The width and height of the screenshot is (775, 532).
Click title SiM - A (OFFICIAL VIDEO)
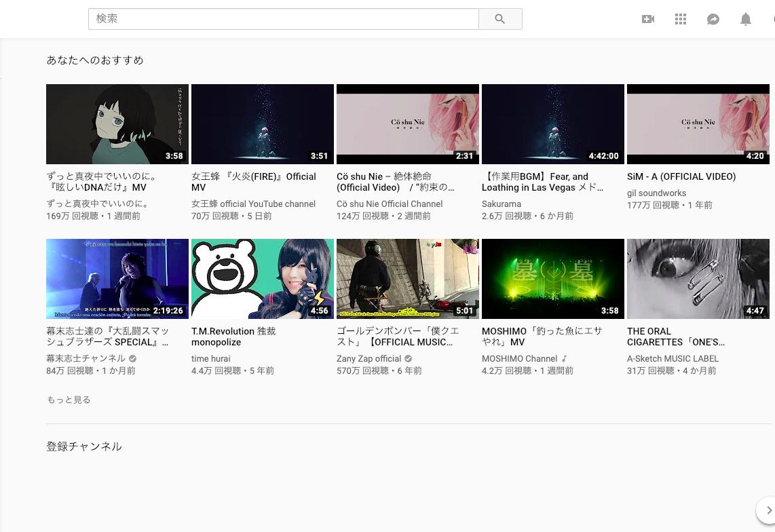pyautogui.click(x=681, y=176)
